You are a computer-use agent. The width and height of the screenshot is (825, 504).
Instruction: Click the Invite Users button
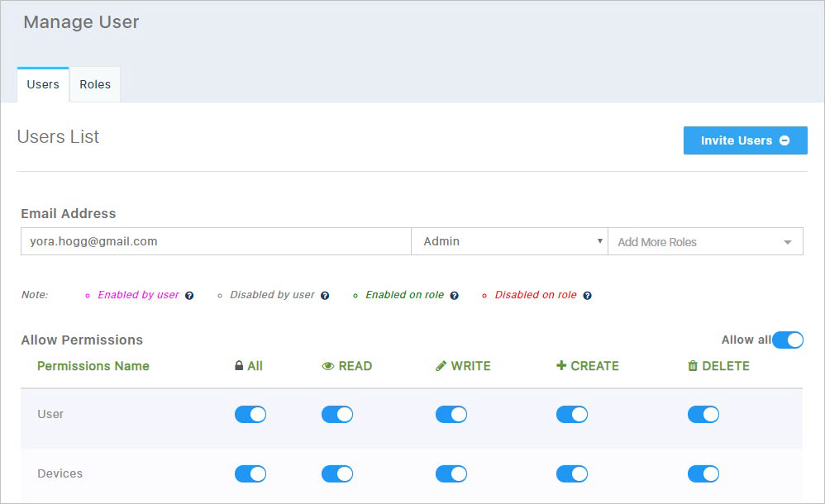point(745,140)
